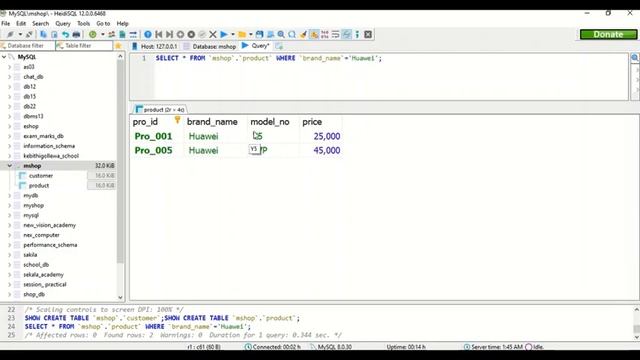Run the query with blue play icon
Image resolution: width=640 pixels, height=360 pixels.
coord(224,35)
